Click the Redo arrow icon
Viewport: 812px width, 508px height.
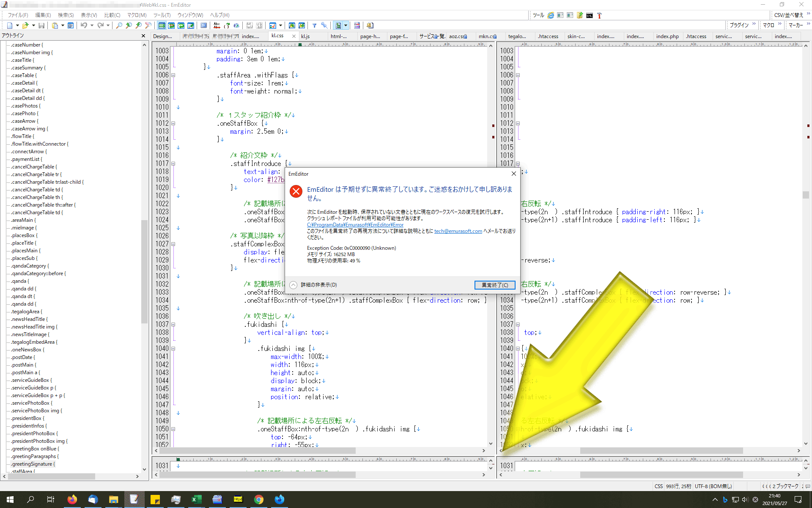(100, 25)
